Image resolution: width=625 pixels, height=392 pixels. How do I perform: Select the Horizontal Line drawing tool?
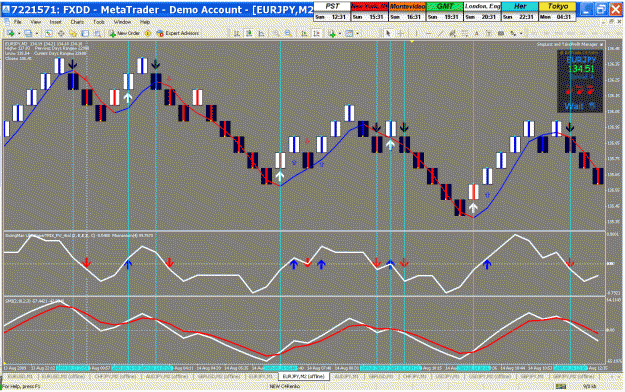click(428, 33)
